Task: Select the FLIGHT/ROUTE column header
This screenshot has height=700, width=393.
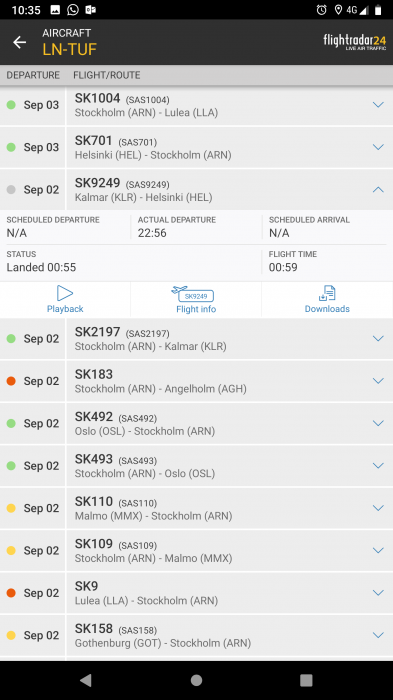Action: 107,75
